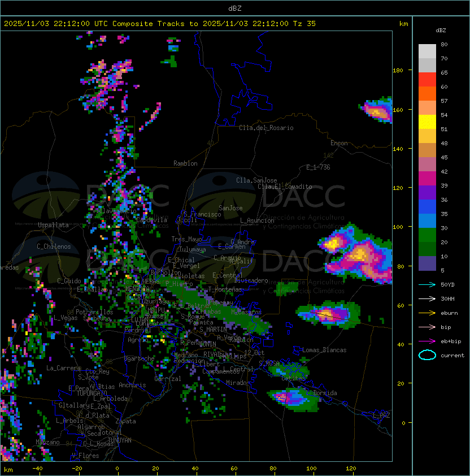Click the slate-purple swatch between 10 and 5
The height and width of the screenshot is (476, 470).
pyautogui.click(x=427, y=263)
